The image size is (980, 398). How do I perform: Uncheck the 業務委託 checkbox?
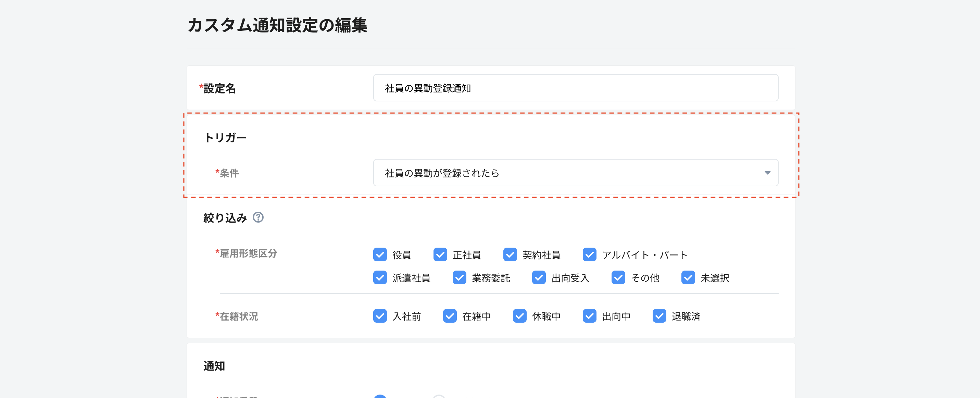pos(459,278)
